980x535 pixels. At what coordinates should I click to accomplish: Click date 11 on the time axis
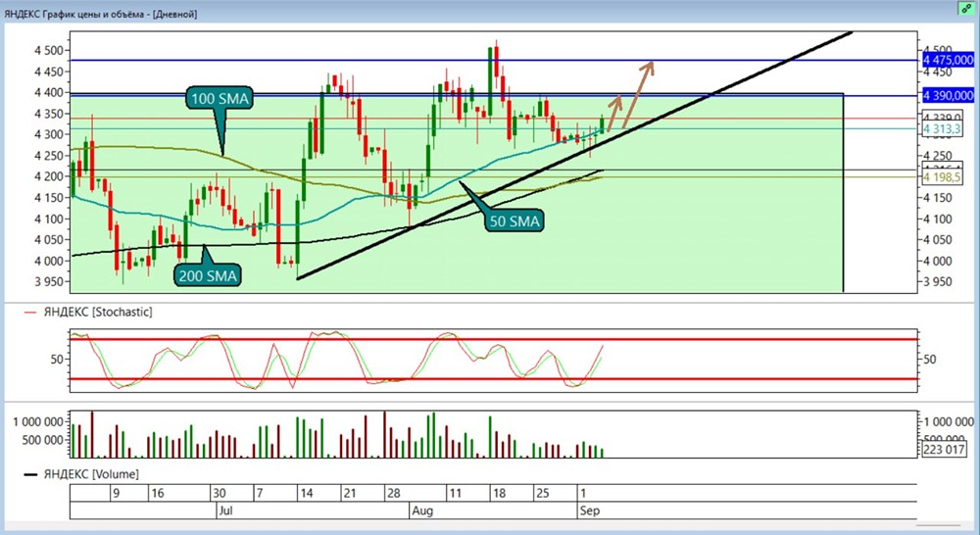455,493
